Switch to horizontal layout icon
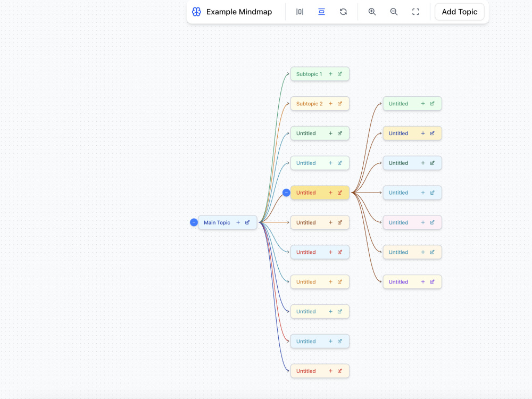The width and height of the screenshot is (532, 399). coord(300,12)
